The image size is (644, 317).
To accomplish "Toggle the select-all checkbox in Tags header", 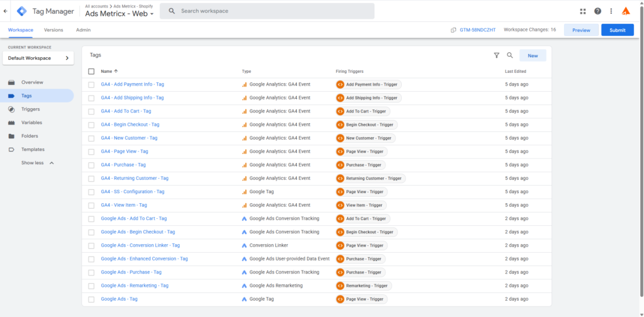I will [x=91, y=72].
